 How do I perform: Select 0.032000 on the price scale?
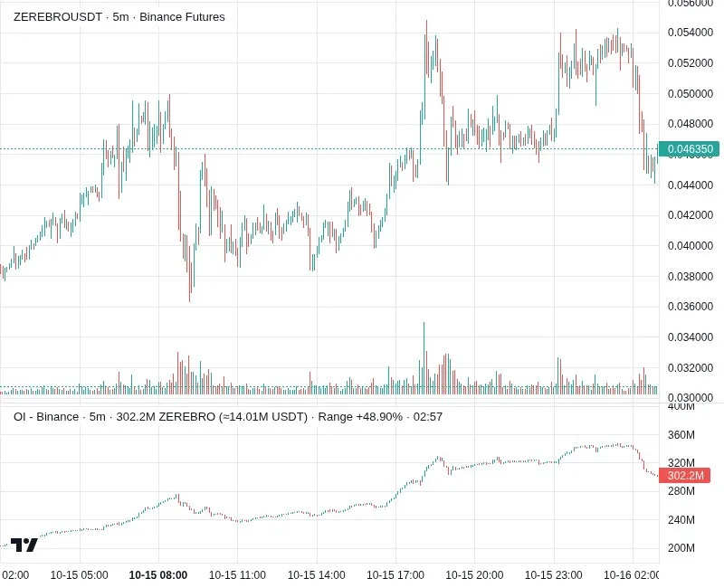[690, 368]
